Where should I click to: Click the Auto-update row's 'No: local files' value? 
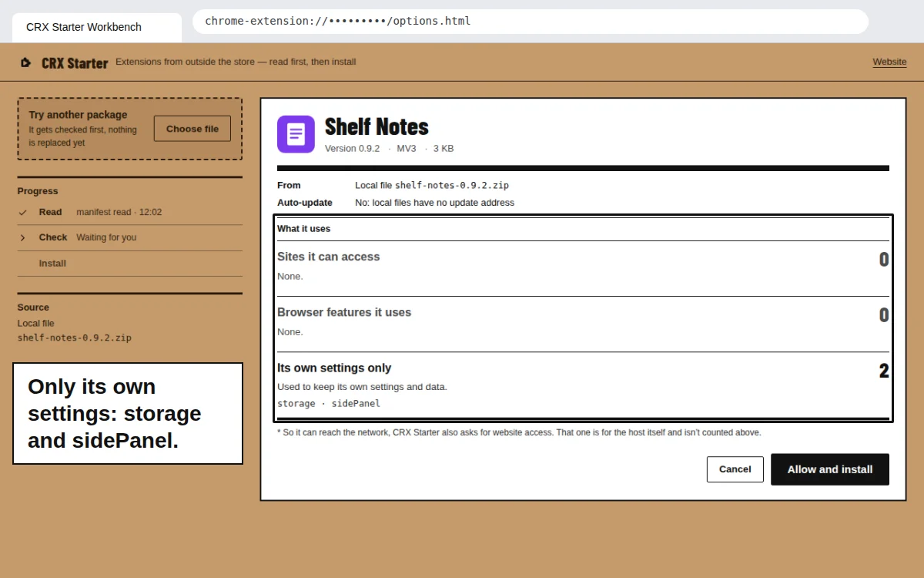tap(434, 203)
